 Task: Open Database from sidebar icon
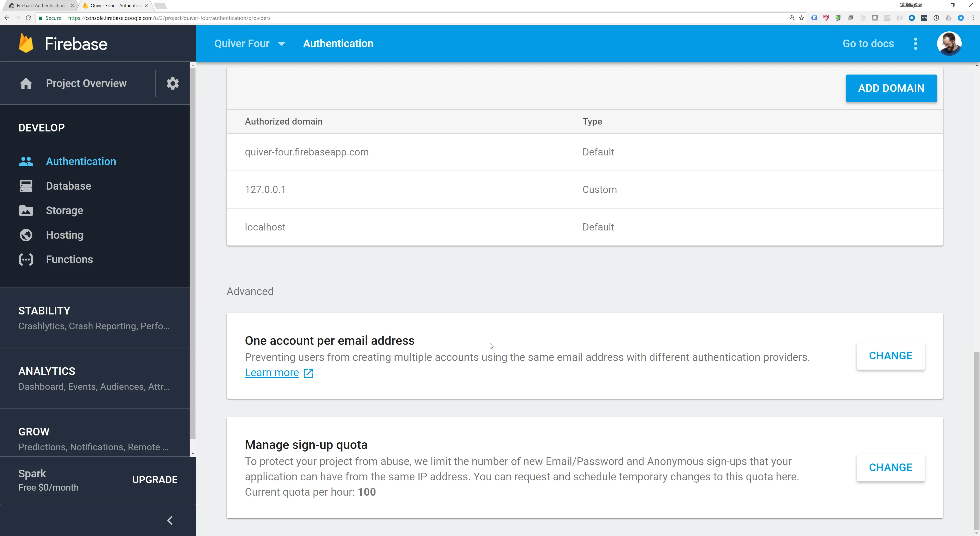[26, 186]
